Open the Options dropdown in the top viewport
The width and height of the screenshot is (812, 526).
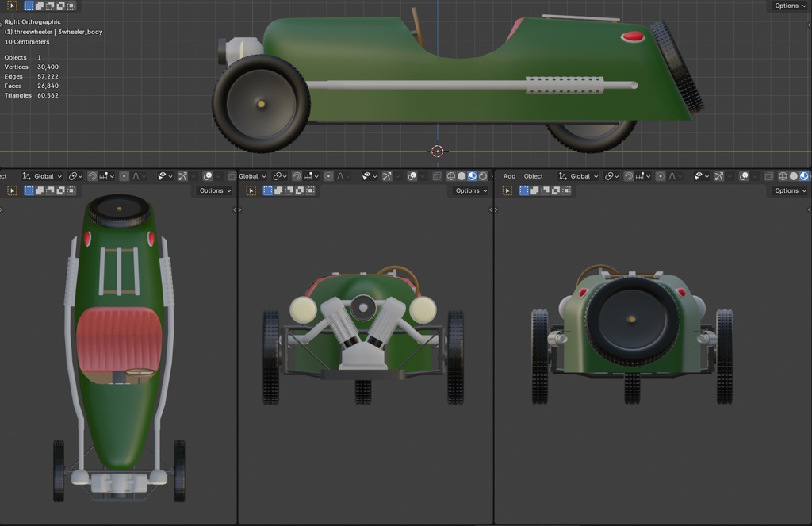click(x=790, y=6)
